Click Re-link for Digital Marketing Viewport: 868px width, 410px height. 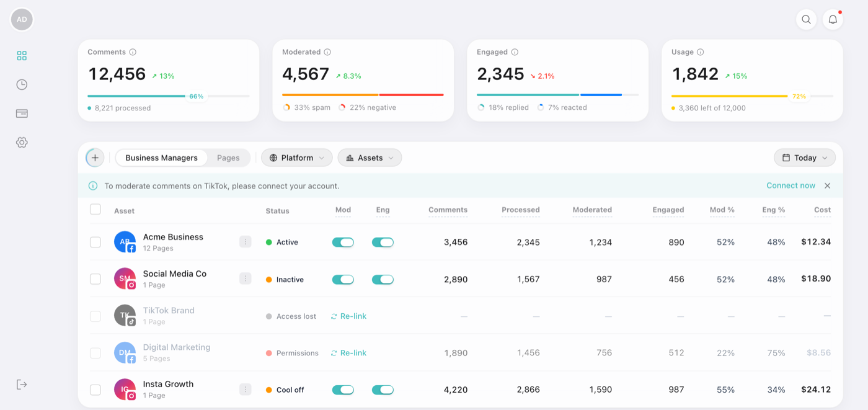click(x=348, y=353)
